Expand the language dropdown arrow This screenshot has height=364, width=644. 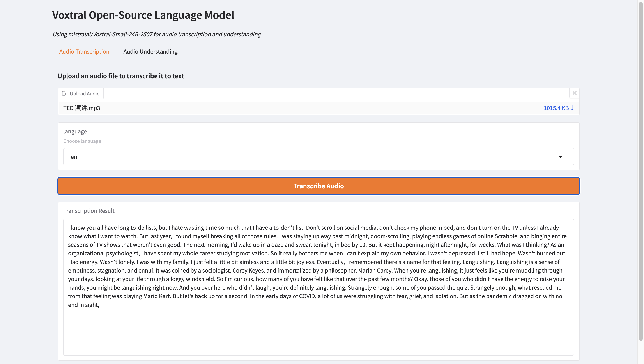560,157
